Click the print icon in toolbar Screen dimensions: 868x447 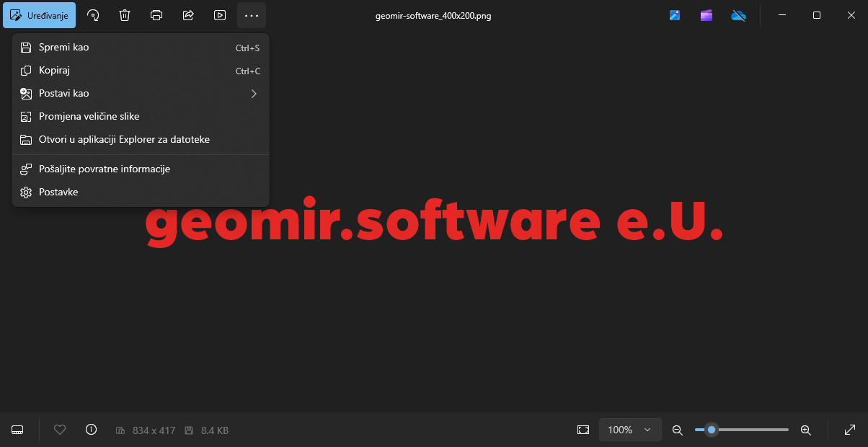[156, 15]
